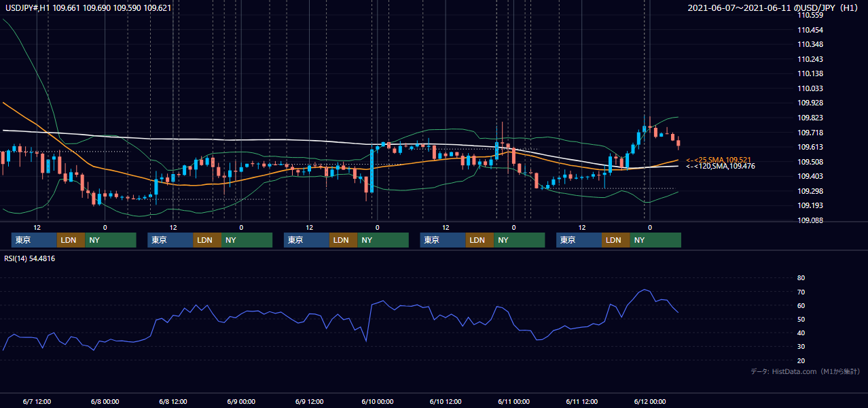Select the RSI(14) 54.4816 indicator label
Screen dimensions: 868x408
point(29,258)
